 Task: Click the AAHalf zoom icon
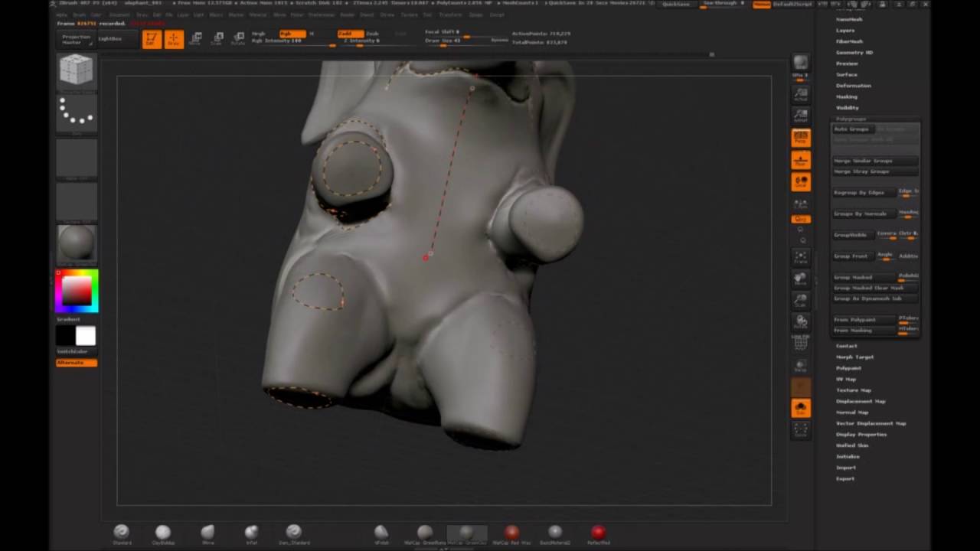800,116
